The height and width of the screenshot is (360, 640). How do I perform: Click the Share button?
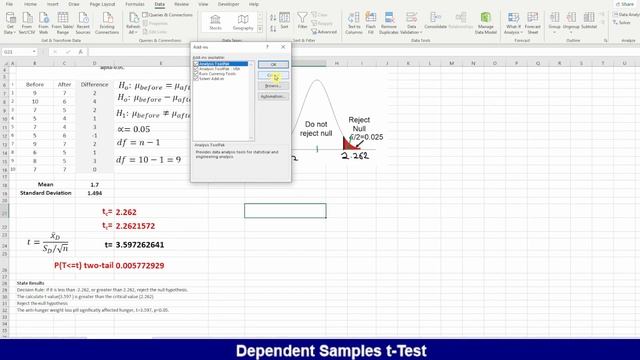click(625, 4)
